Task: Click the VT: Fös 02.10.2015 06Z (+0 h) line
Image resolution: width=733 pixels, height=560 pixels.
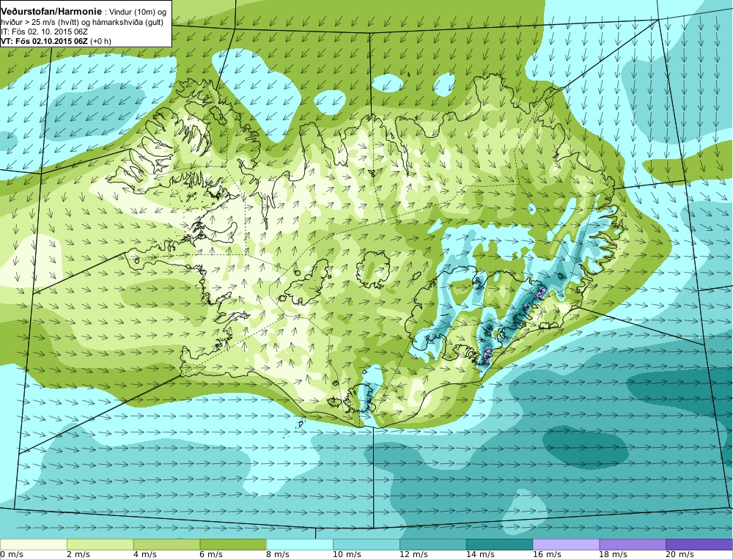Action: (x=56, y=41)
